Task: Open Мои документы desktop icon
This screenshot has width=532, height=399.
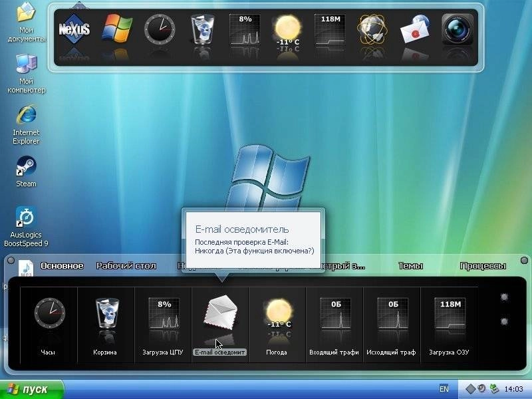Action: point(26,22)
